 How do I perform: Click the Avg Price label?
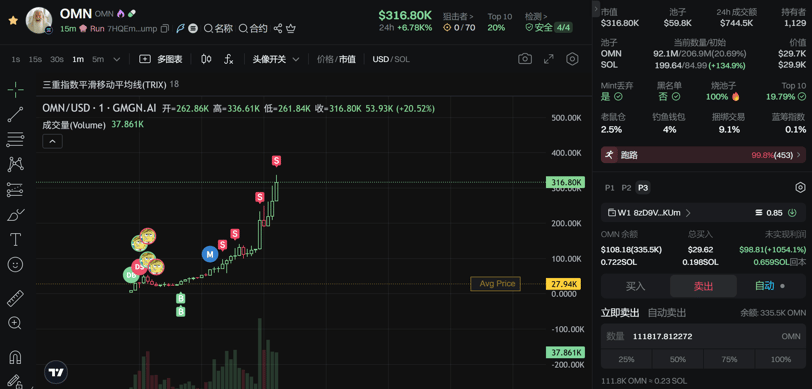point(496,284)
